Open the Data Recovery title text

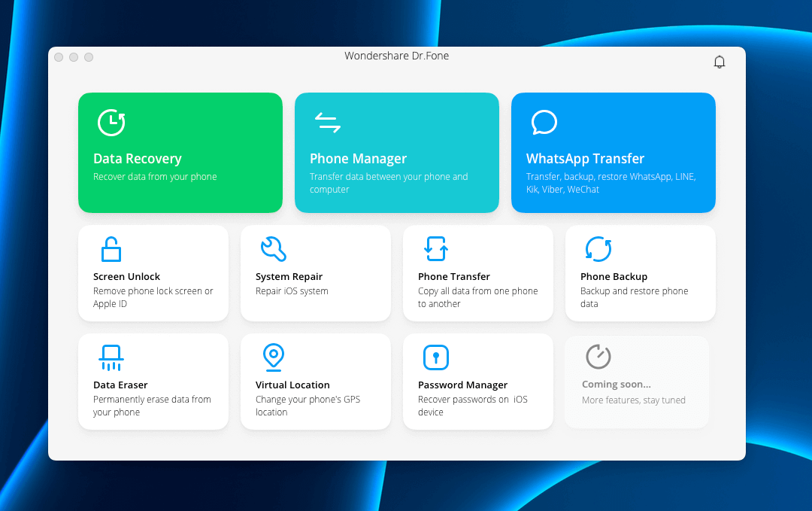[x=138, y=159]
